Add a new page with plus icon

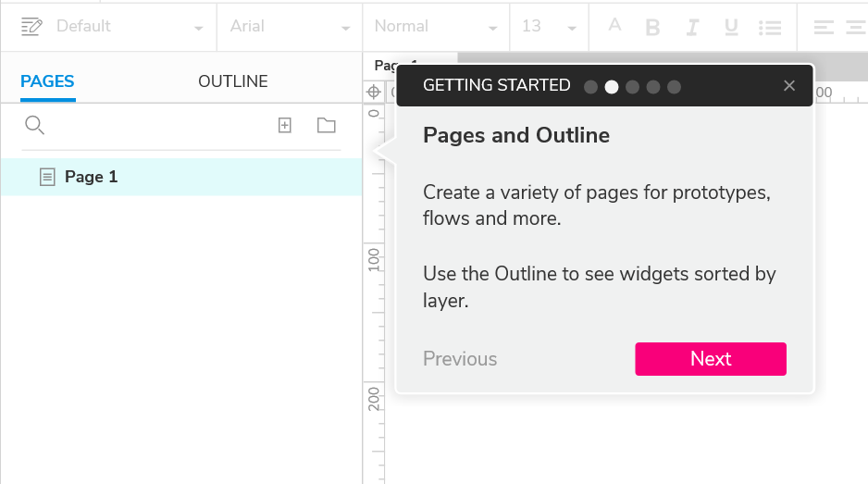pyautogui.click(x=285, y=125)
